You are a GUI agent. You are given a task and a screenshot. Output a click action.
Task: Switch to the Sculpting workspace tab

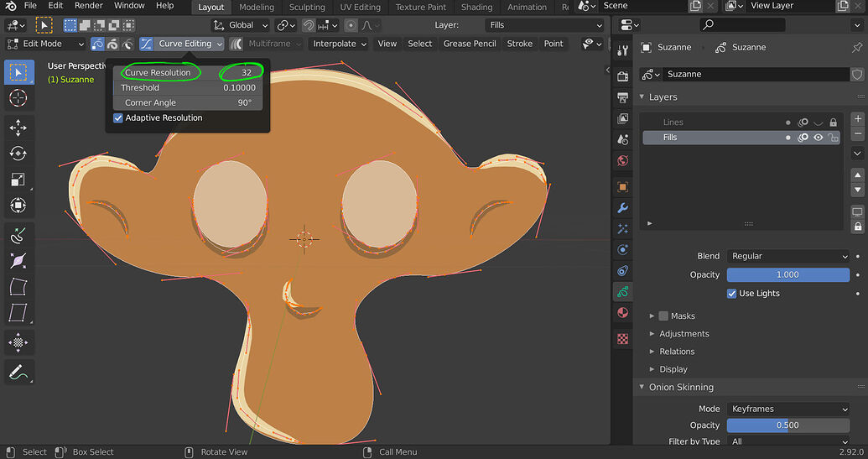click(307, 8)
